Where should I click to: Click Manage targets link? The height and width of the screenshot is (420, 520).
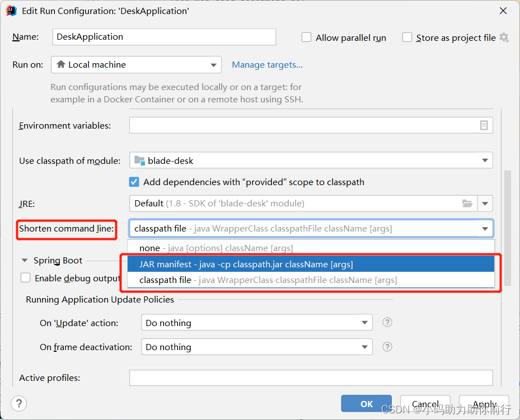(x=268, y=64)
